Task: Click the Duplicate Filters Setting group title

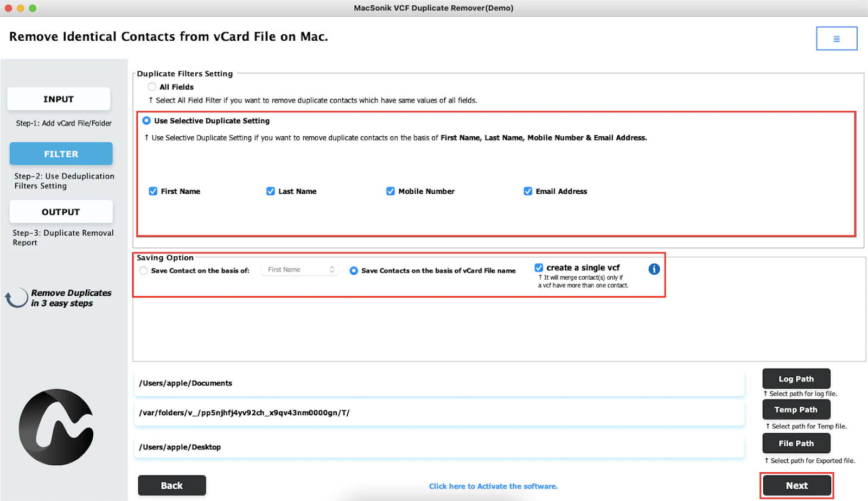Action: [185, 74]
